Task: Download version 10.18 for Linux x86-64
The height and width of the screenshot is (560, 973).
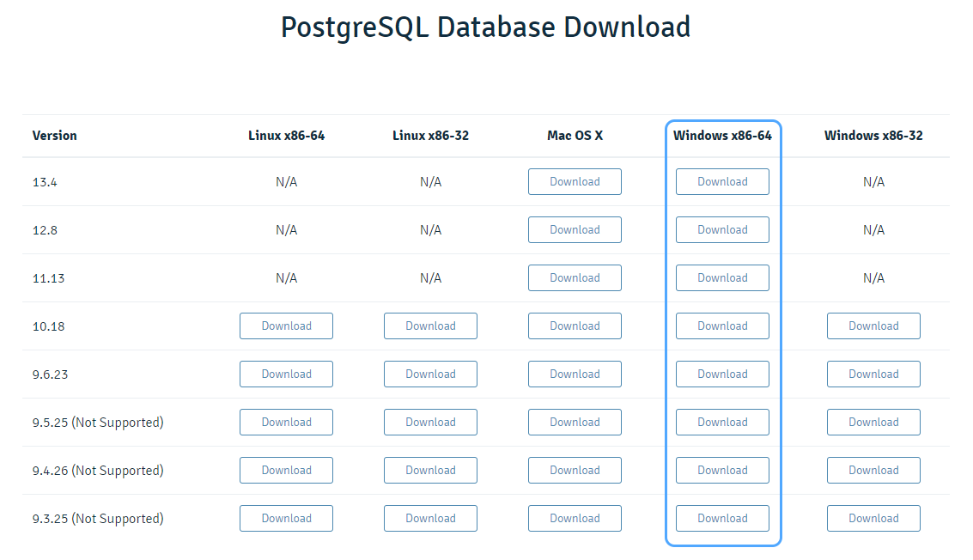Action: [x=286, y=326]
